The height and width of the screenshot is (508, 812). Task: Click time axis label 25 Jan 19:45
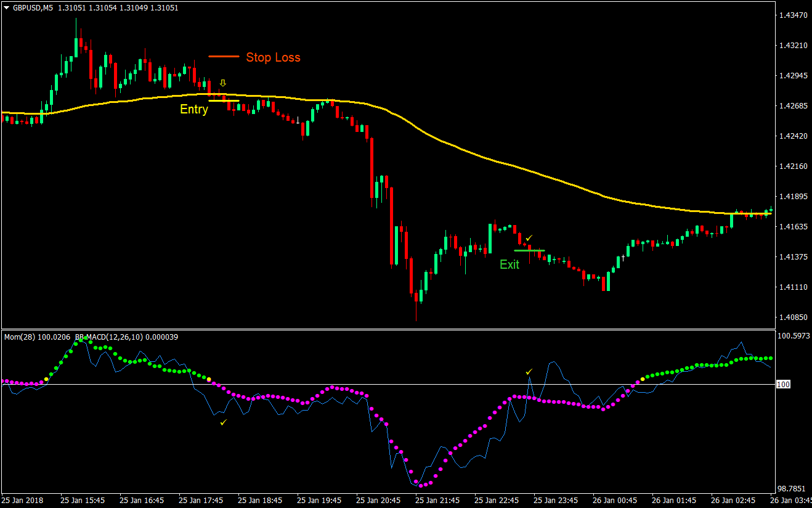pyautogui.click(x=319, y=500)
